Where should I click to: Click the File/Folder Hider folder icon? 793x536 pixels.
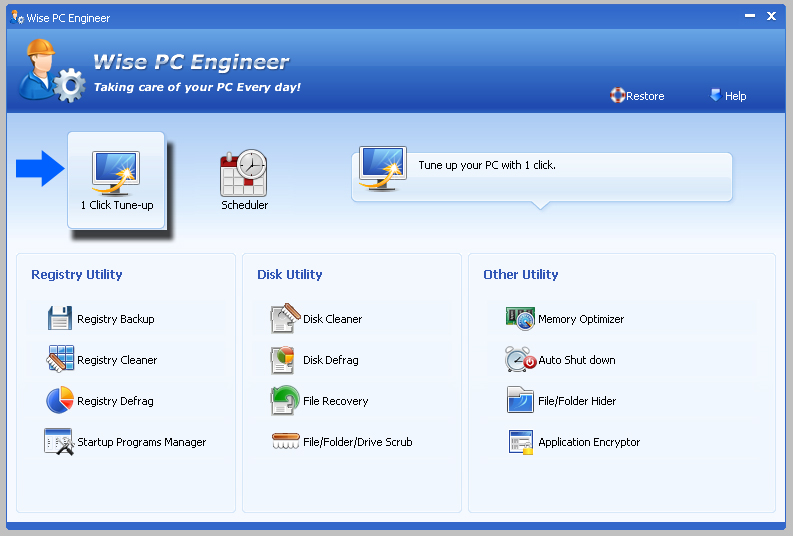(x=520, y=400)
